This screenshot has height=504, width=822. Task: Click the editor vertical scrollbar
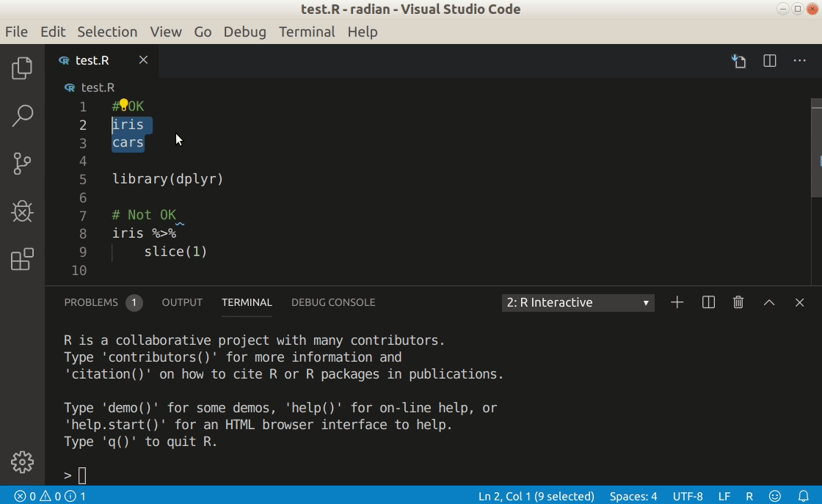(x=816, y=147)
